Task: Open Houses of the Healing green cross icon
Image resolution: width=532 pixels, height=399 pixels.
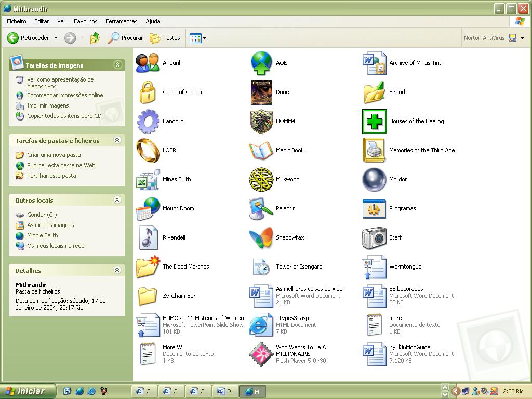Action: (374, 122)
